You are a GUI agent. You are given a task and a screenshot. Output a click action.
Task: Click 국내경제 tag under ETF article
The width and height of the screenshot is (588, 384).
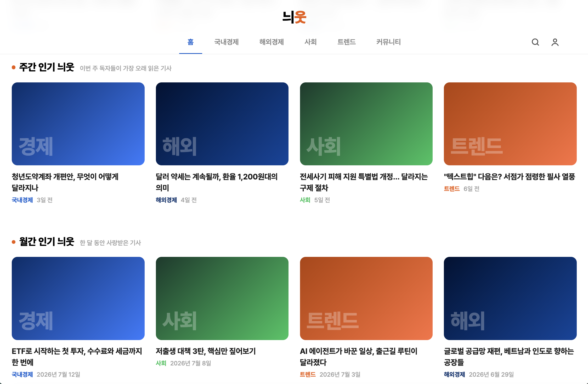[22, 374]
